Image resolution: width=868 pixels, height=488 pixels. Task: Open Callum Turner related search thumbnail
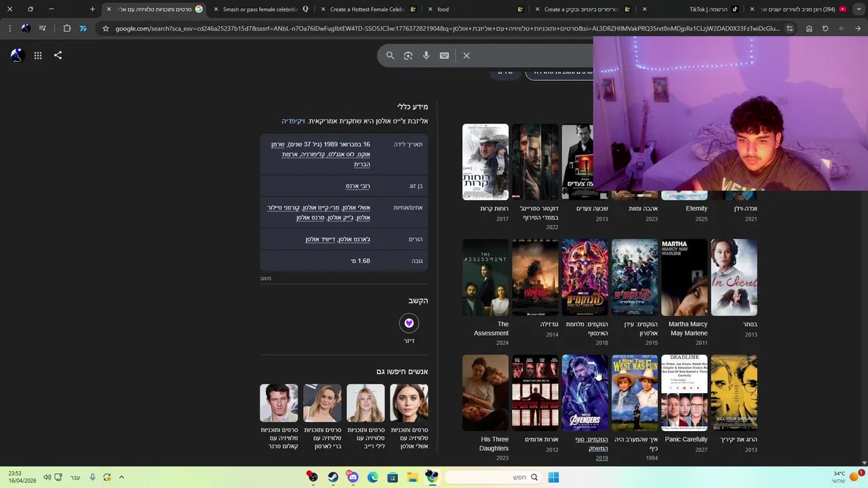coord(279,403)
